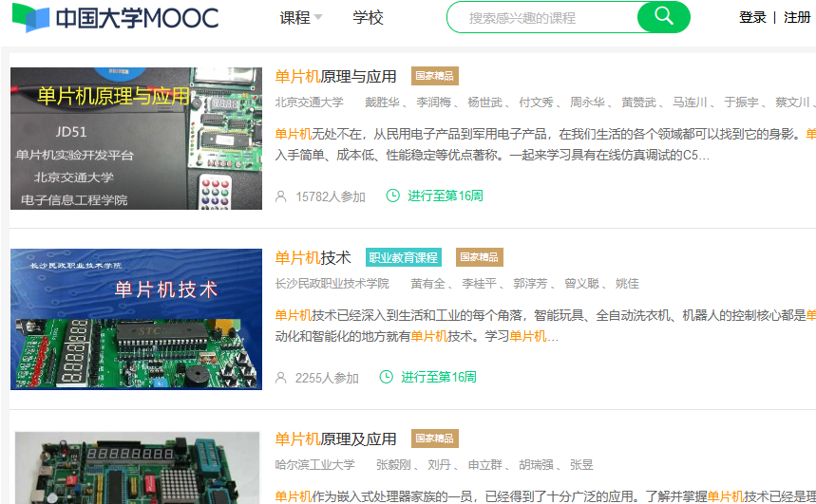The height and width of the screenshot is (504, 816).
Task: Click instructor name 李润梅
Action: pyautogui.click(x=433, y=103)
